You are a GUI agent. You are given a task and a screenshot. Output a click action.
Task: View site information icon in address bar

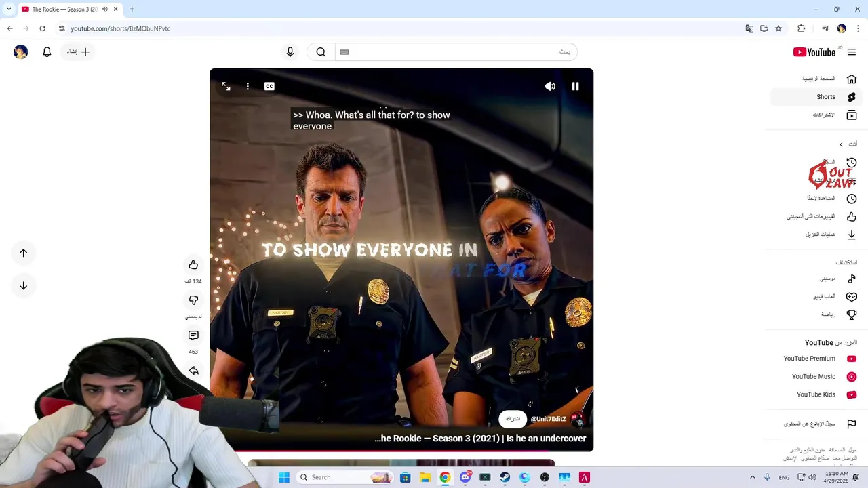click(62, 28)
